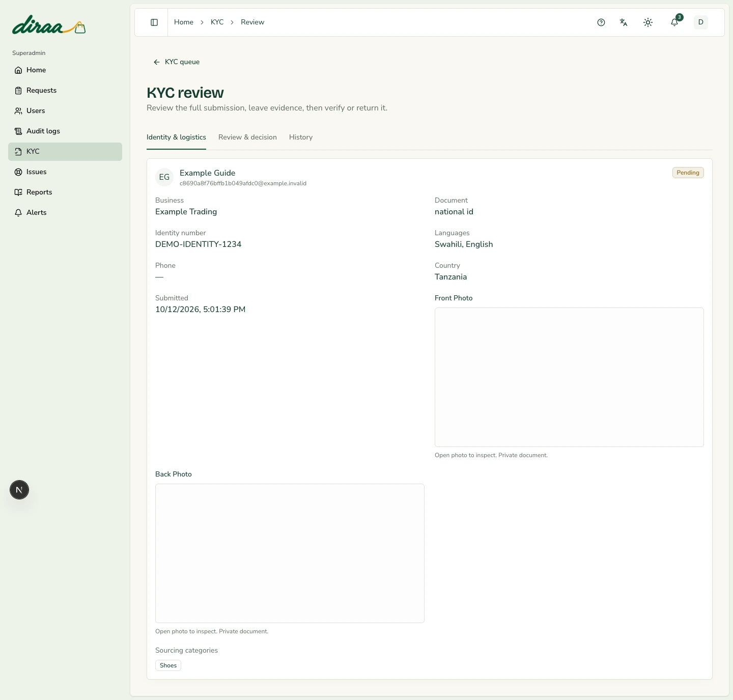Click the Requests clipboard icon

pos(18,91)
